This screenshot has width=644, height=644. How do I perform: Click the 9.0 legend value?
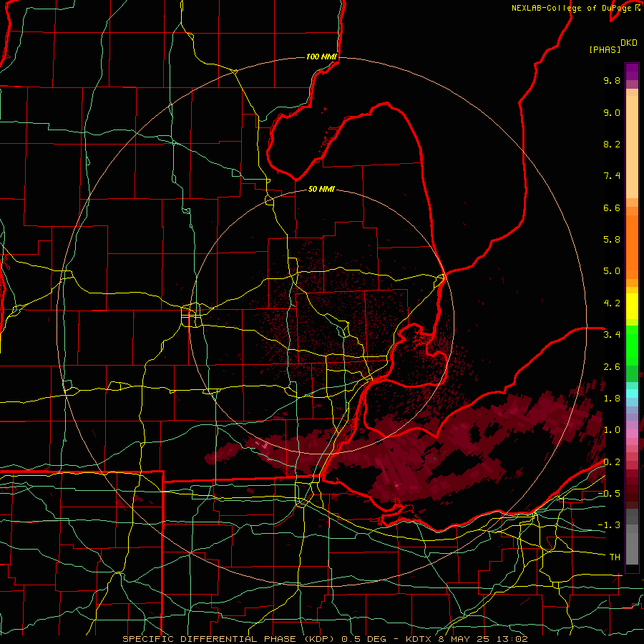click(x=612, y=112)
